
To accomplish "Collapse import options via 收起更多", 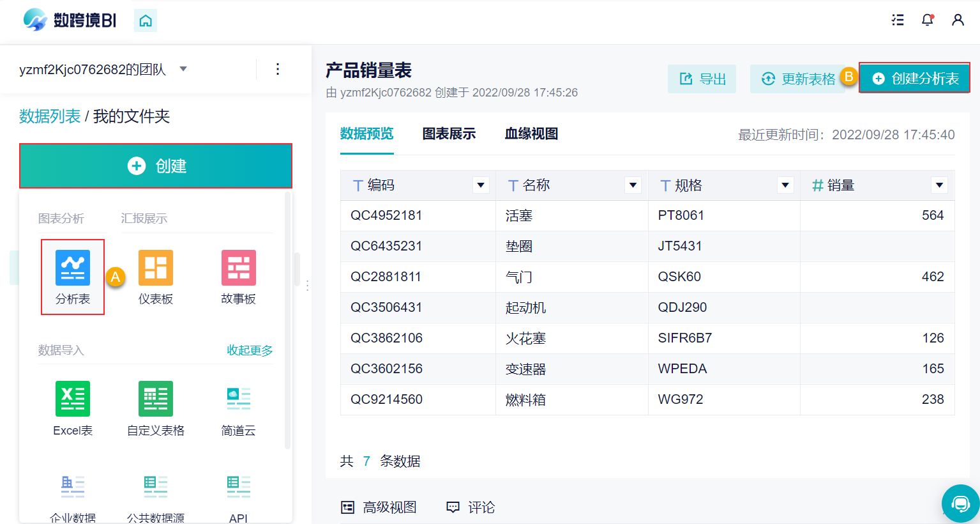I will pyautogui.click(x=250, y=350).
